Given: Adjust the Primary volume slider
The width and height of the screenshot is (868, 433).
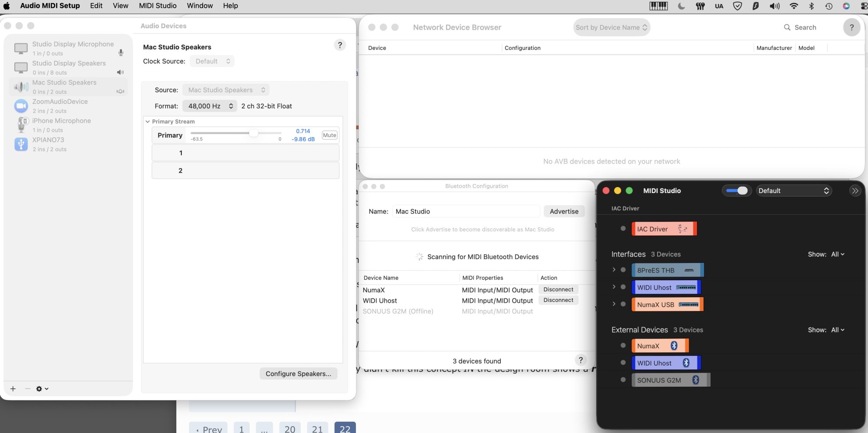Looking at the screenshot, I should coord(253,133).
